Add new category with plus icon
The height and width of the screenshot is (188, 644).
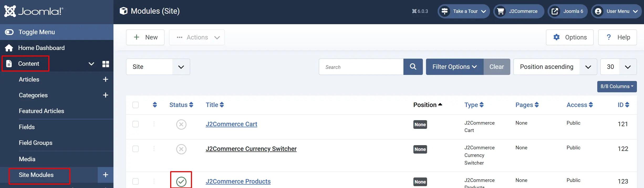(106, 95)
